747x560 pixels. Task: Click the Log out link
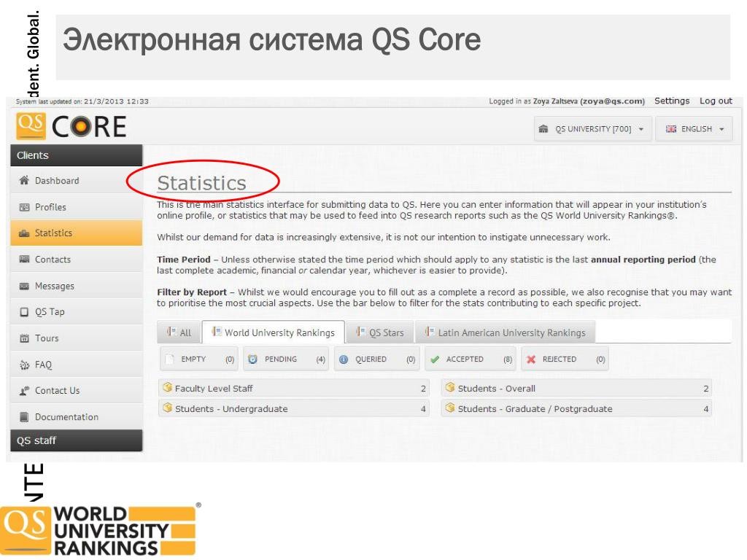click(716, 101)
